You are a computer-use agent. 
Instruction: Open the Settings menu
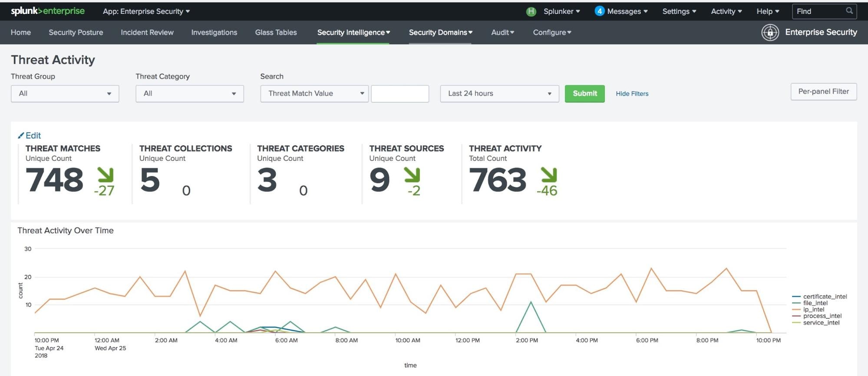pos(679,11)
